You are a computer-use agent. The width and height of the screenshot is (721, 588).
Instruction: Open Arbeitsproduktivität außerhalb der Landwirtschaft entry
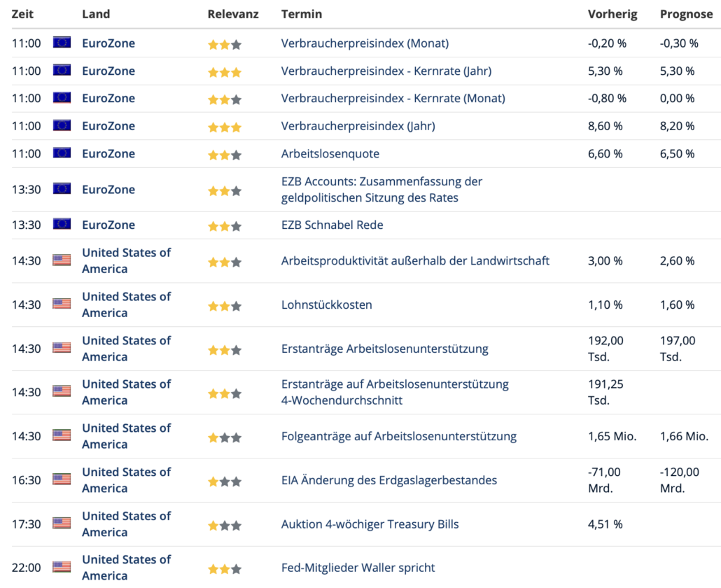tap(415, 261)
